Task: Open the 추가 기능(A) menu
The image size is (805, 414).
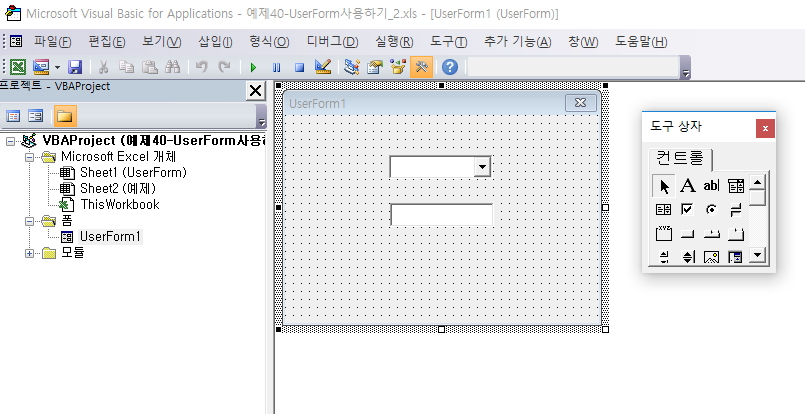Action: point(518,42)
